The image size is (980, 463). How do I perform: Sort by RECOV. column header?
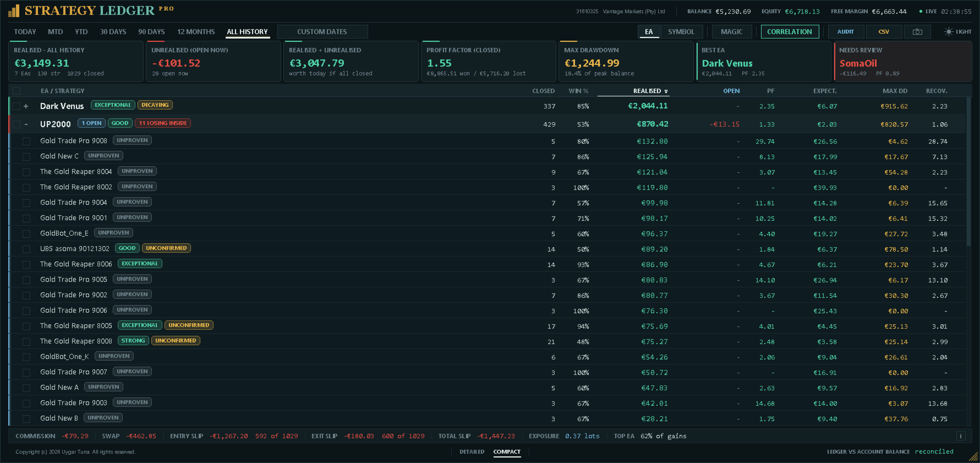pyautogui.click(x=937, y=91)
